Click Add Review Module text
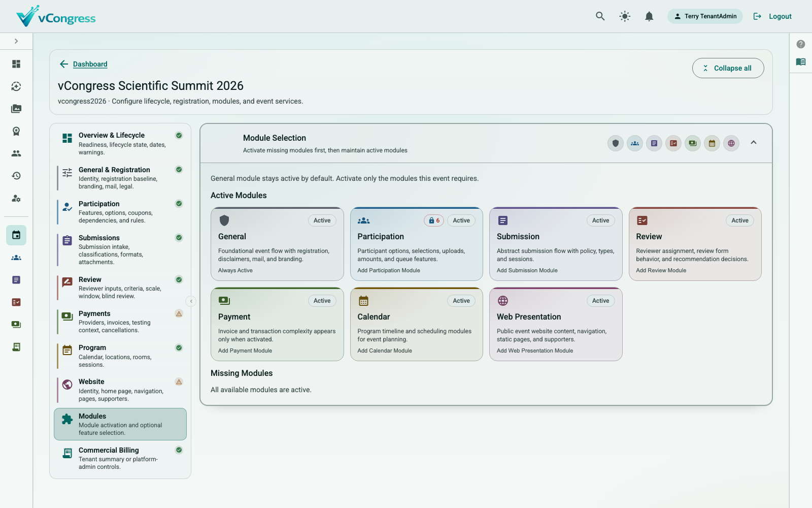Screen dimensions: 812x508 click(661, 270)
